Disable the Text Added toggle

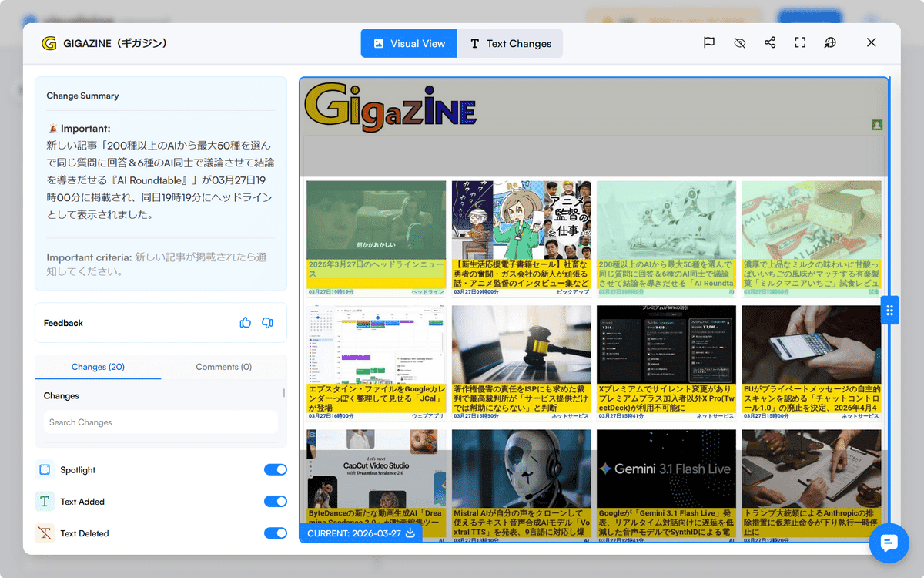pos(275,502)
